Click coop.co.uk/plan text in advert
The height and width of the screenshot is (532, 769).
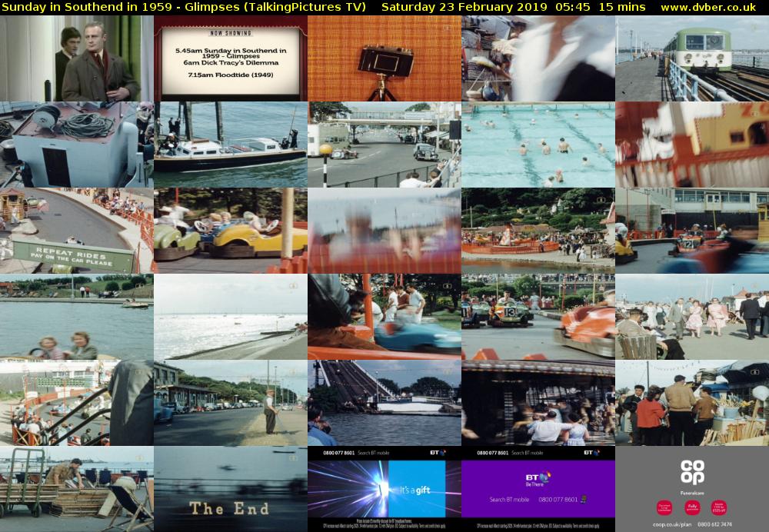point(672,524)
